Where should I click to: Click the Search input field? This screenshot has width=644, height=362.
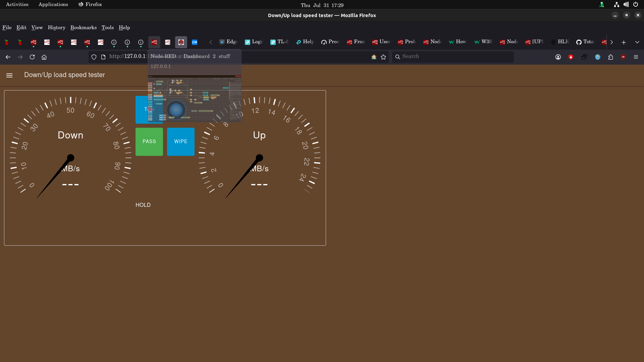click(x=453, y=57)
